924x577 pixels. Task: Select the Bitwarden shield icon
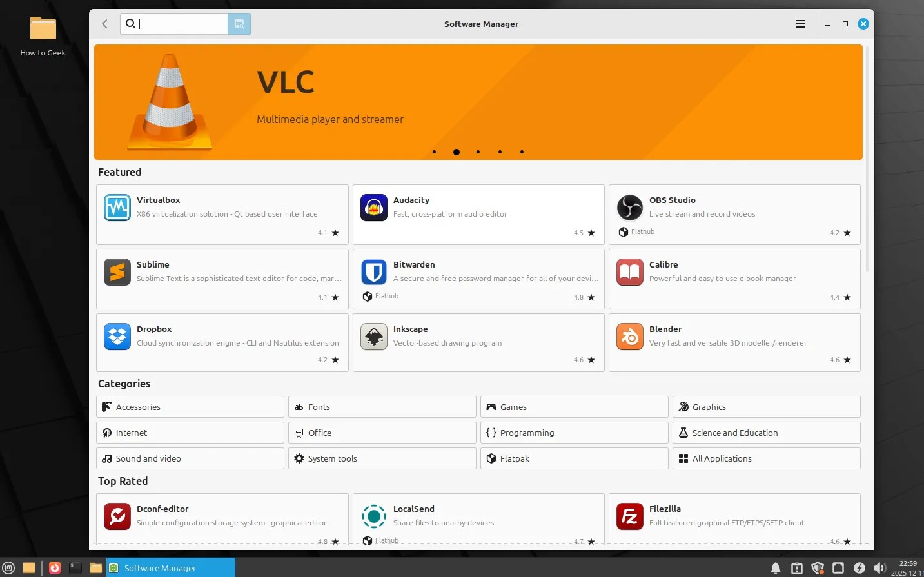(x=374, y=272)
